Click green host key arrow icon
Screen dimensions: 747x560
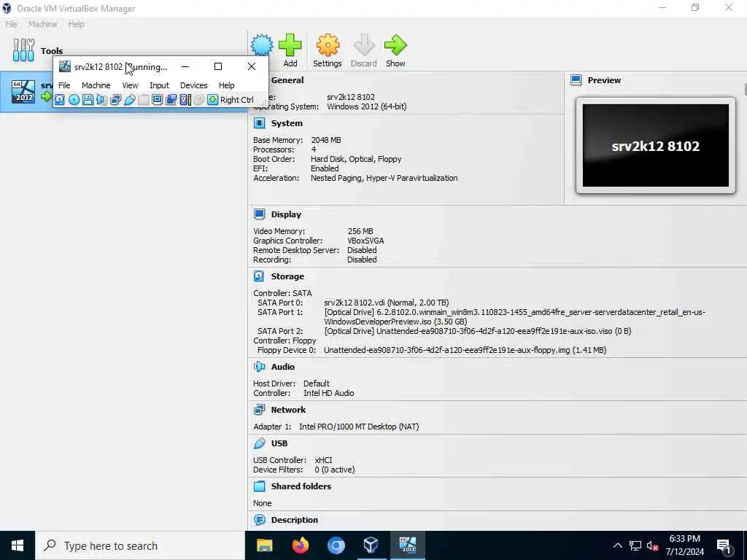tap(213, 99)
